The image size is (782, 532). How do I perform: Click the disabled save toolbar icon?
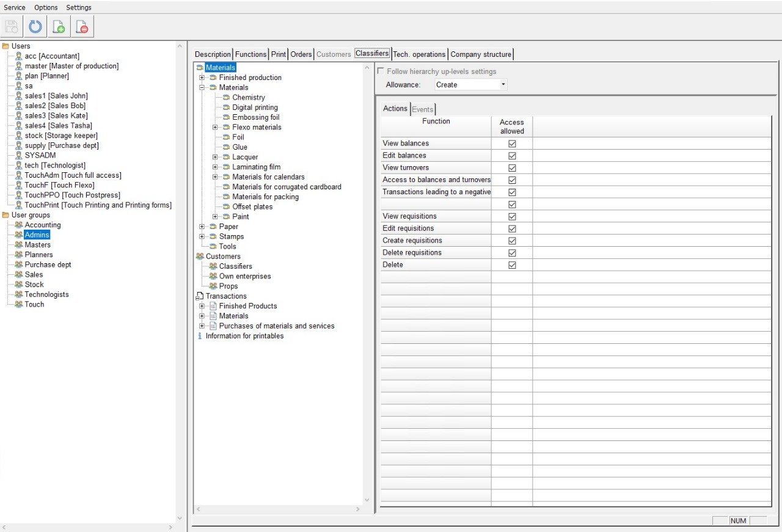[12, 27]
